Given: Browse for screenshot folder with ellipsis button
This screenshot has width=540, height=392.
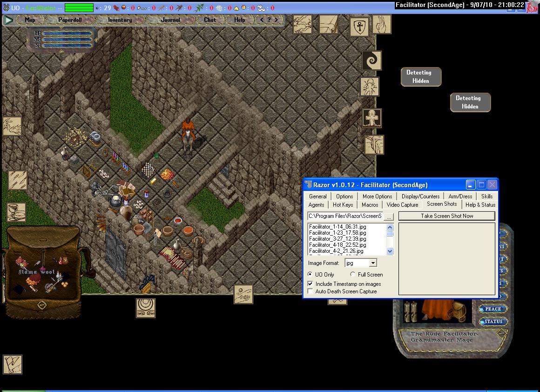Looking at the screenshot, I should [x=389, y=216].
